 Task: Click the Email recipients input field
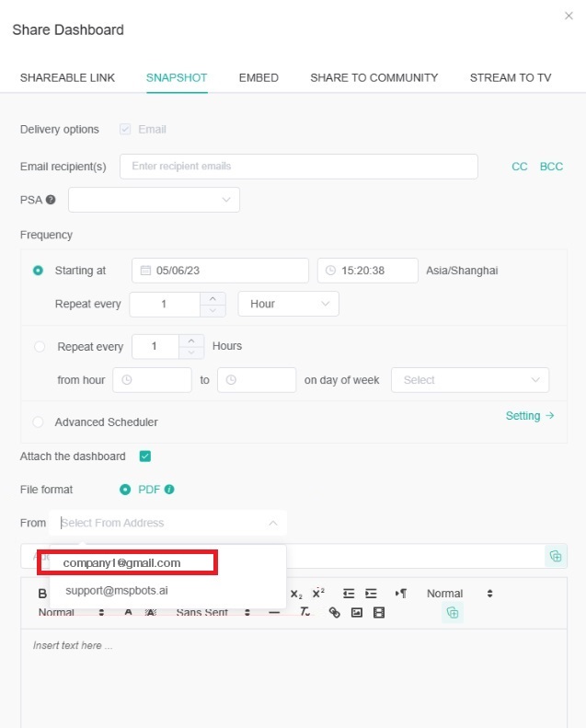coord(298,167)
